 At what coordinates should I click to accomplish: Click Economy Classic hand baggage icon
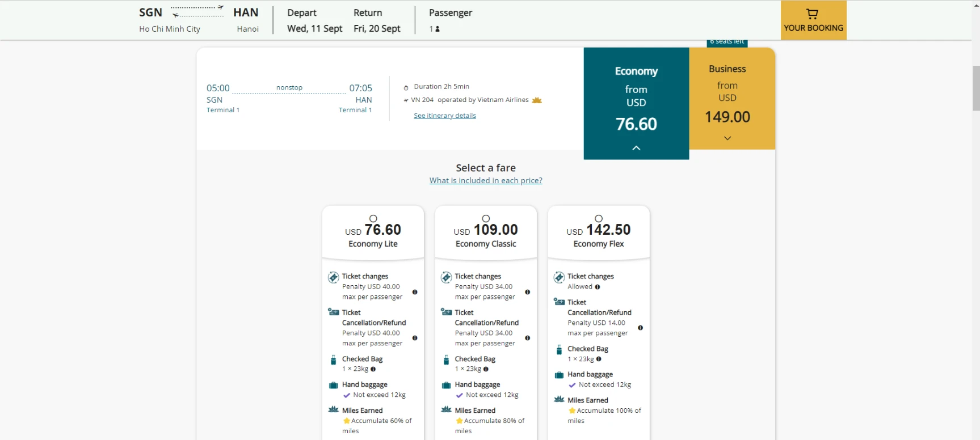(x=447, y=385)
